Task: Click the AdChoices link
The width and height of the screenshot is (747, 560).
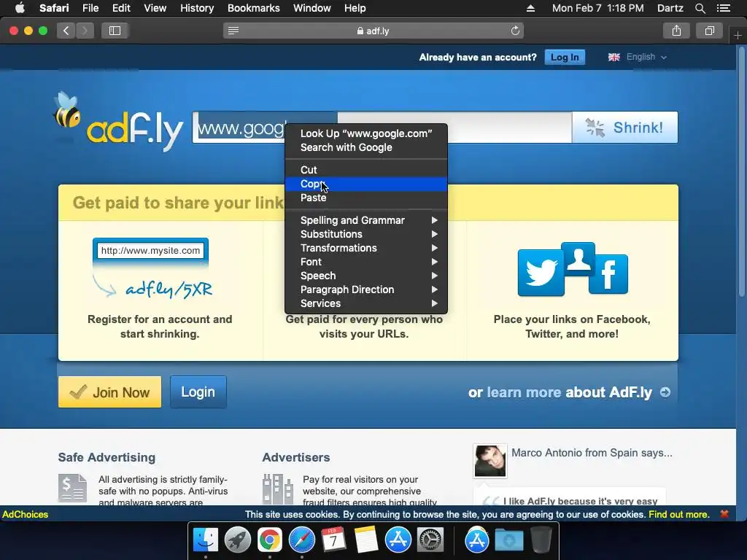Action: (x=26, y=514)
